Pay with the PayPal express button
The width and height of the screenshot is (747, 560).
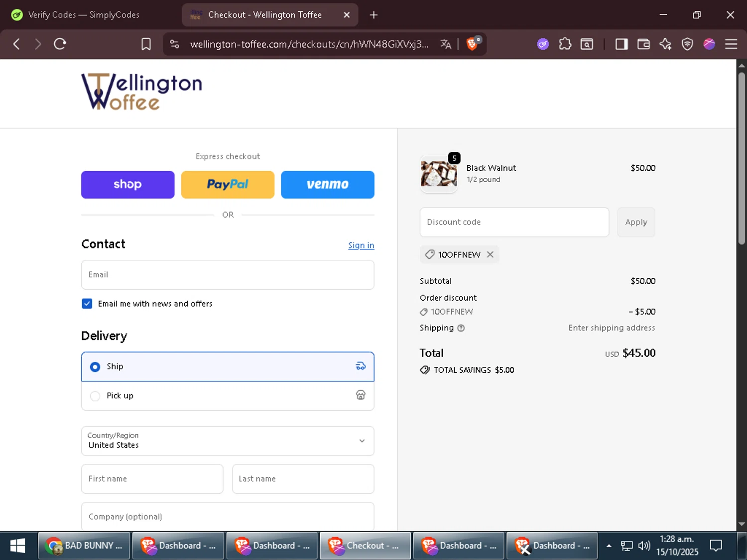[x=228, y=185]
